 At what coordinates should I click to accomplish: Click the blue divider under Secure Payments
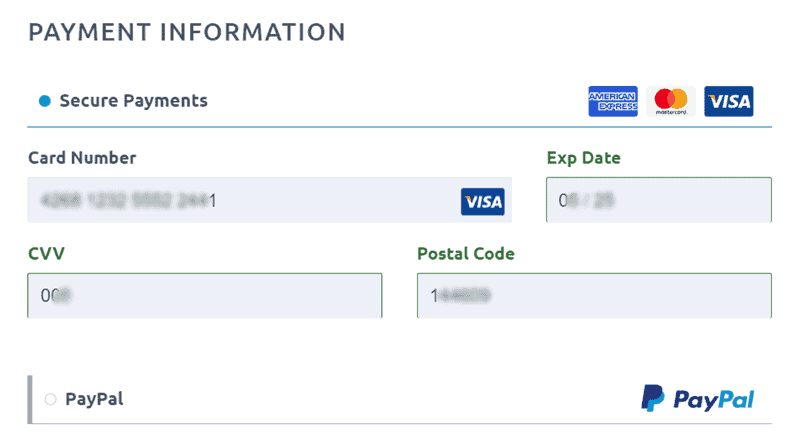coord(400,127)
